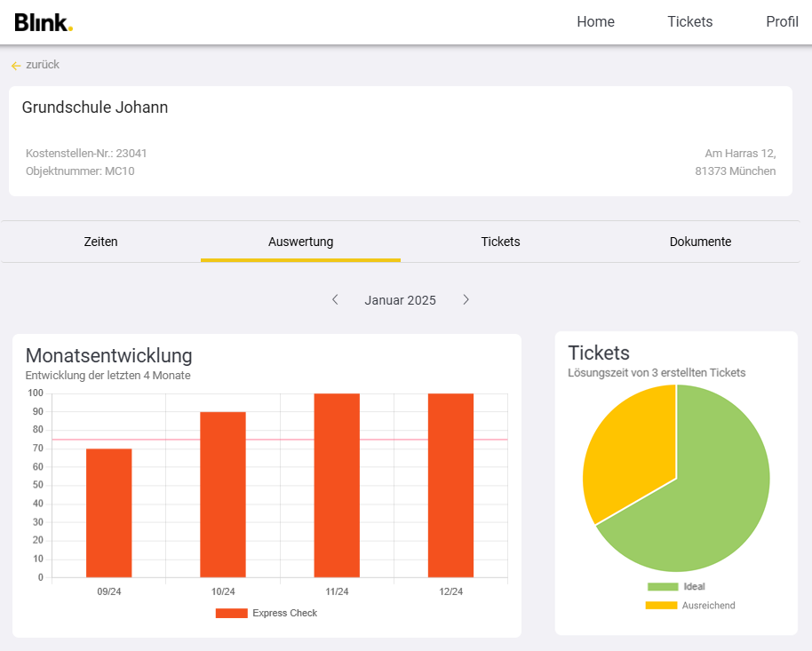Screen dimensions: 812x651
Task: Toggle the green Ideal legend entry
Action: pyautogui.click(x=662, y=587)
